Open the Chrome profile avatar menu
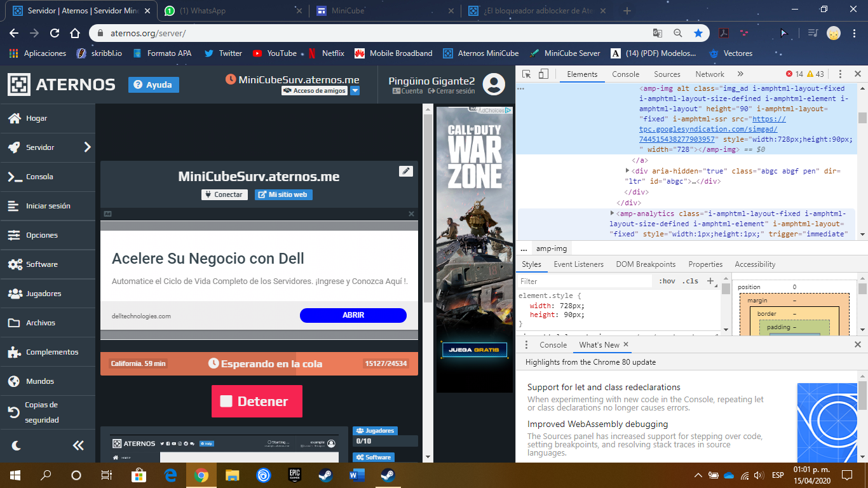 click(x=834, y=33)
